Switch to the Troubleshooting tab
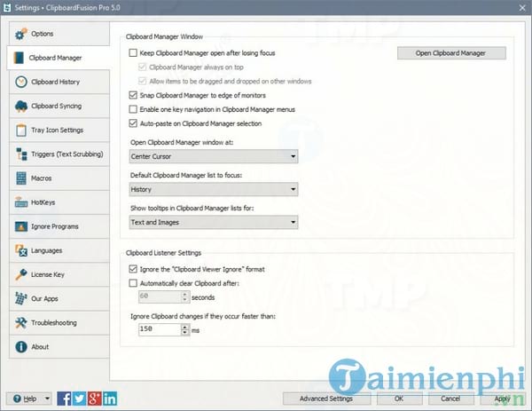532x411 pixels. point(55,322)
